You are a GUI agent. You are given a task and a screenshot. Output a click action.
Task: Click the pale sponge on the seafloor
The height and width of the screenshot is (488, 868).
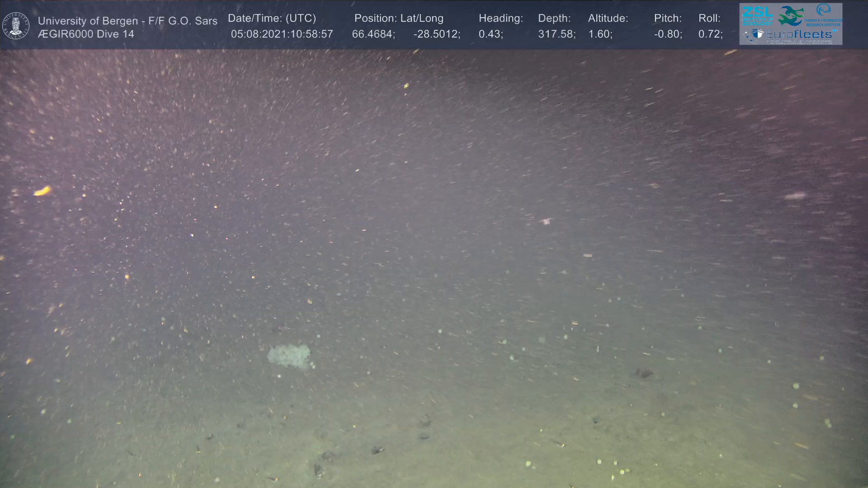click(289, 355)
